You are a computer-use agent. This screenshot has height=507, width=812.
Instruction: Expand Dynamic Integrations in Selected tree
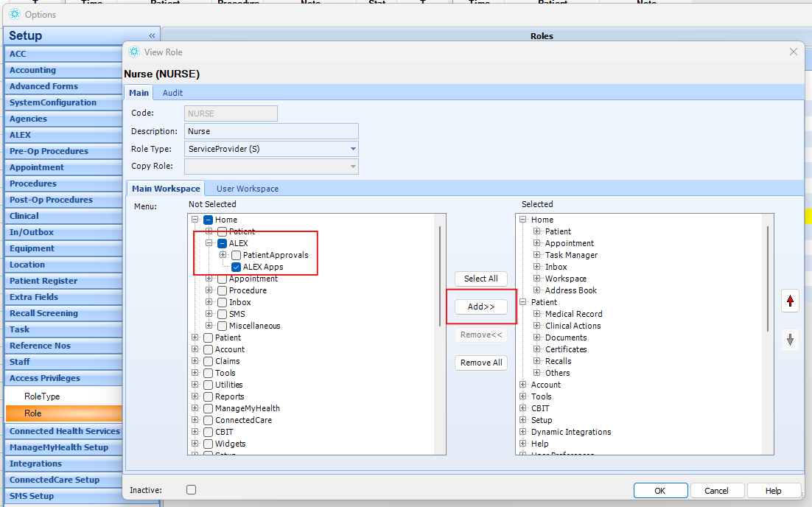point(523,432)
